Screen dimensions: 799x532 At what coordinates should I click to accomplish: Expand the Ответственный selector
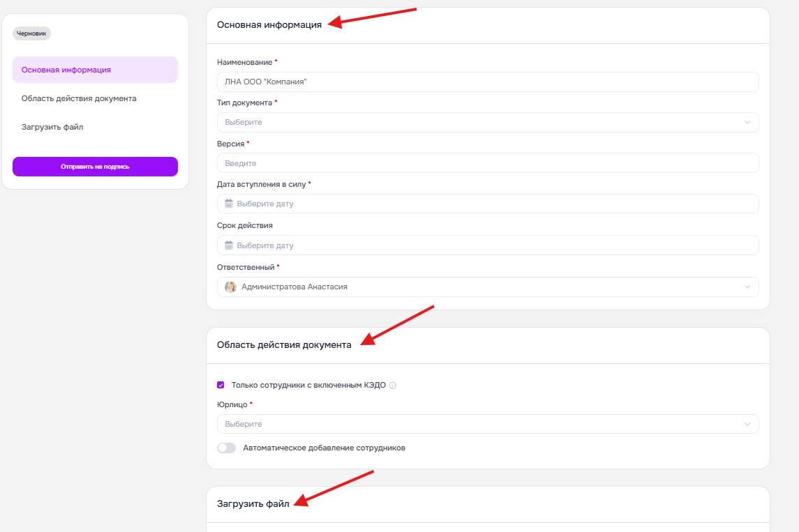pyautogui.click(x=488, y=287)
